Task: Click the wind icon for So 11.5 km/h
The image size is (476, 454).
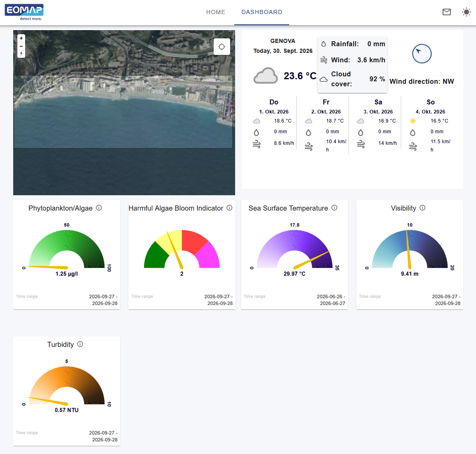Action: point(413,147)
